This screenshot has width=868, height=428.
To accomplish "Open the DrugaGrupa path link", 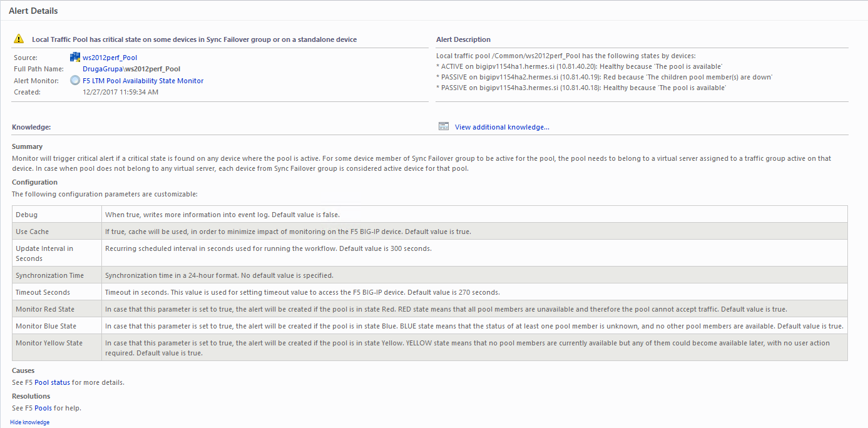I will [102, 69].
